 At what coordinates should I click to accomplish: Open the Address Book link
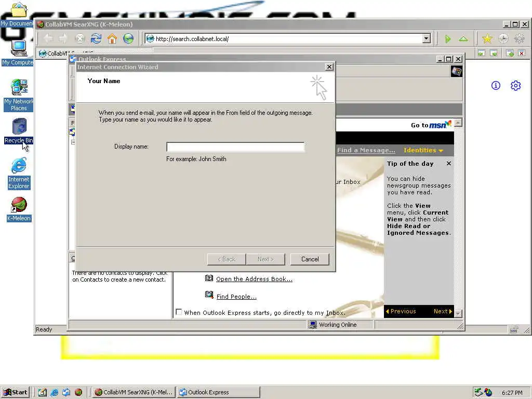click(x=254, y=279)
